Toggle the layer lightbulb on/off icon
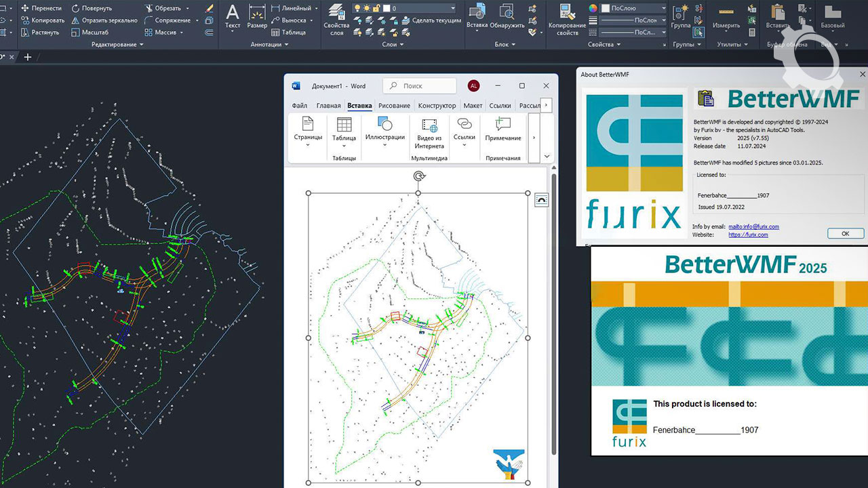Viewport: 868px width, 488px height. click(357, 9)
